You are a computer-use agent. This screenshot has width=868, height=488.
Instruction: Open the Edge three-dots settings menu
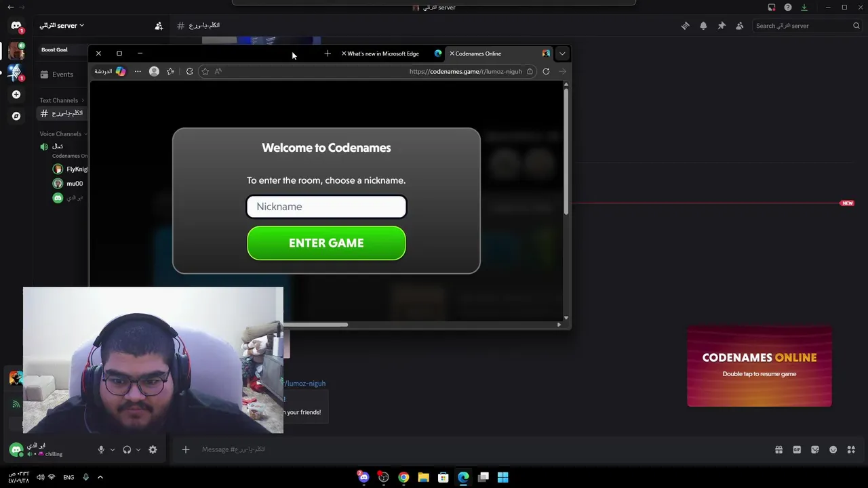click(x=138, y=71)
